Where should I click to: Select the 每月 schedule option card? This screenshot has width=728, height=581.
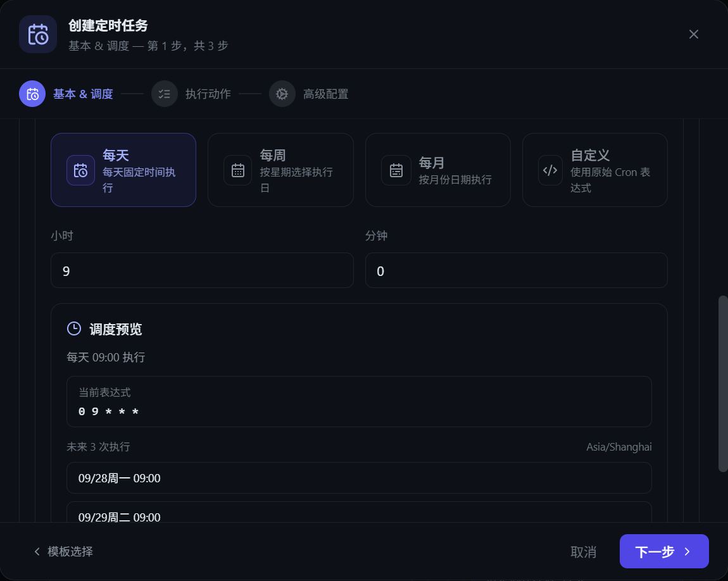438,170
